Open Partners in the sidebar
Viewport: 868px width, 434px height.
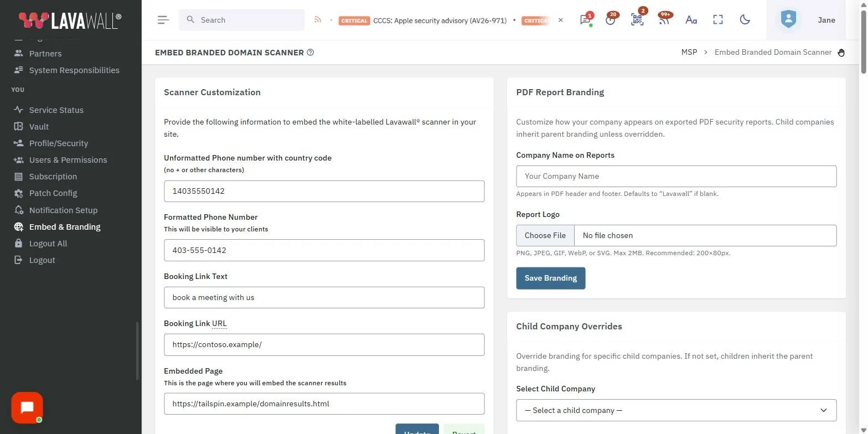[x=45, y=54]
